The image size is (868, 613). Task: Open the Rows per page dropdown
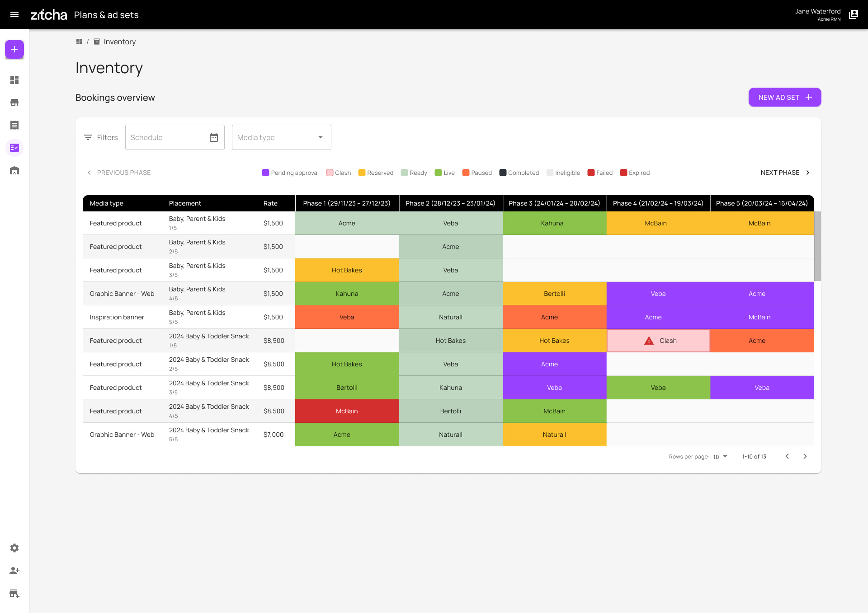[x=720, y=457]
